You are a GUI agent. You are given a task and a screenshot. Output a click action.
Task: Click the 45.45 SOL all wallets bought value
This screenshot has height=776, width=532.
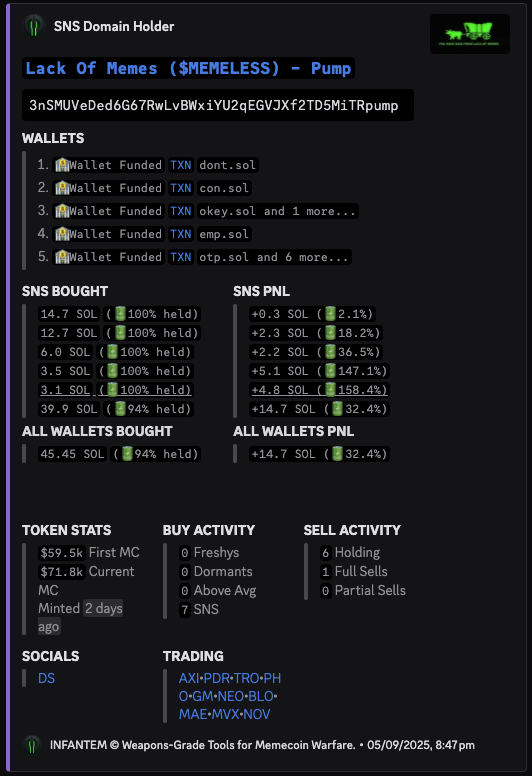(x=72, y=454)
